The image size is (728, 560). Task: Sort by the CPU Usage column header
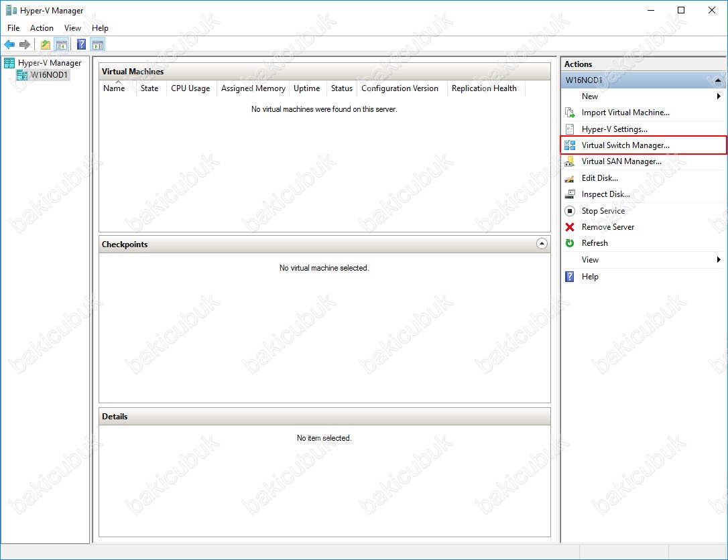(x=191, y=88)
